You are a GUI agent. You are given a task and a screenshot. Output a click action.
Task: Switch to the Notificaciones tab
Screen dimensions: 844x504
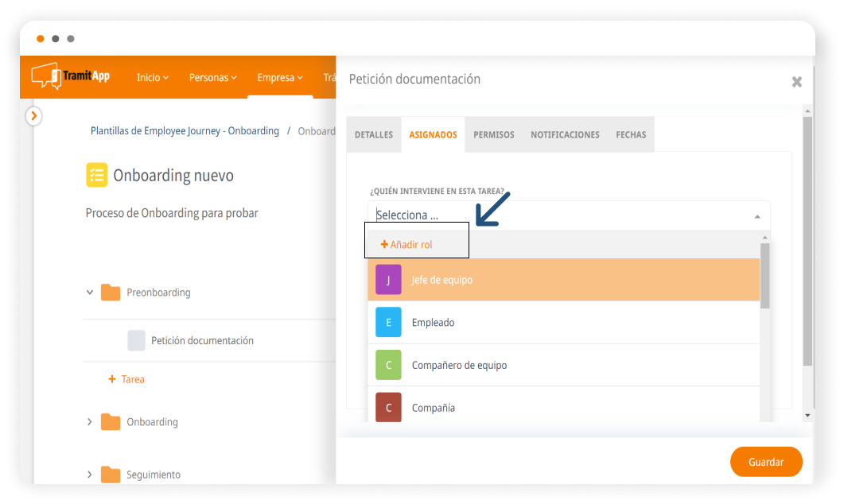[x=565, y=135]
